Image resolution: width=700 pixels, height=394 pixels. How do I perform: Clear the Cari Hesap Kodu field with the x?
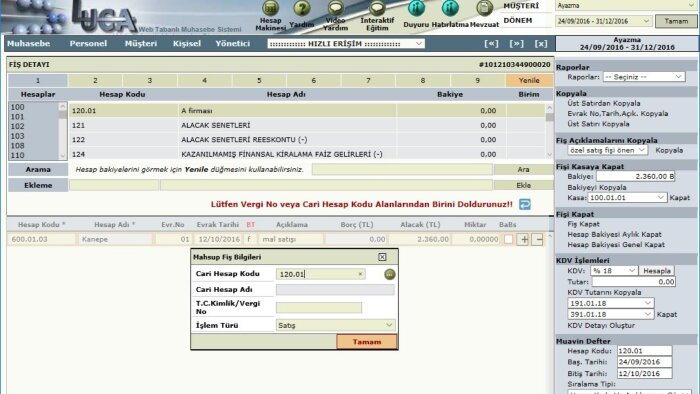[x=360, y=274]
